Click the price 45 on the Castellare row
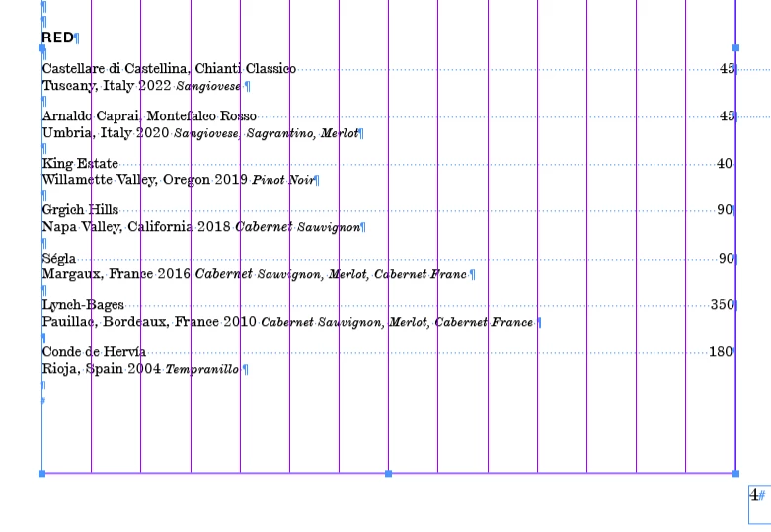Viewport: 771px width, 532px height. click(x=727, y=69)
